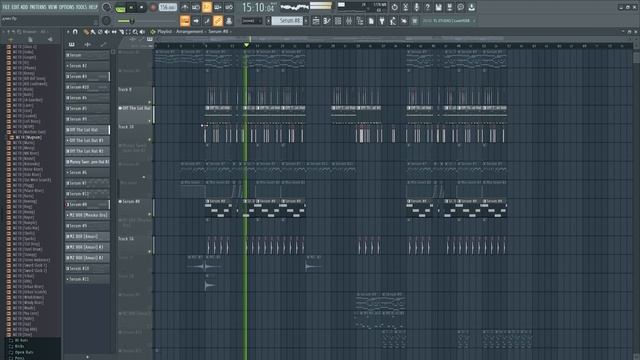Show pattern clips with piano keys icon
The width and height of the screenshot is (640, 360).
pos(72,44)
